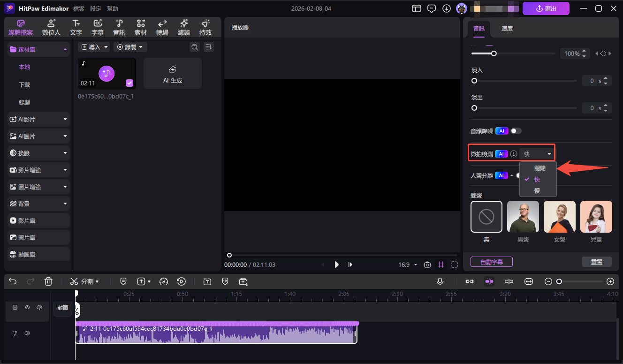Toggle video track visibility eye icon
The height and width of the screenshot is (364, 623).
pos(28,308)
